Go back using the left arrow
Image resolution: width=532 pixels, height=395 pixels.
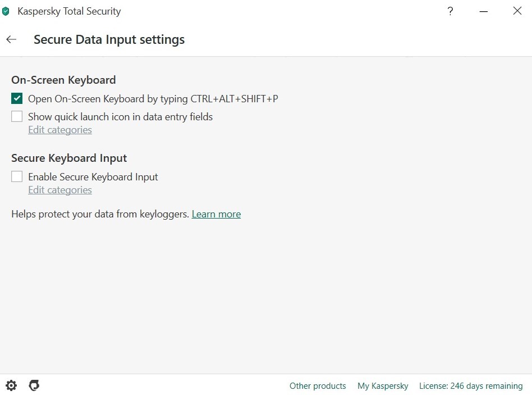coord(11,39)
